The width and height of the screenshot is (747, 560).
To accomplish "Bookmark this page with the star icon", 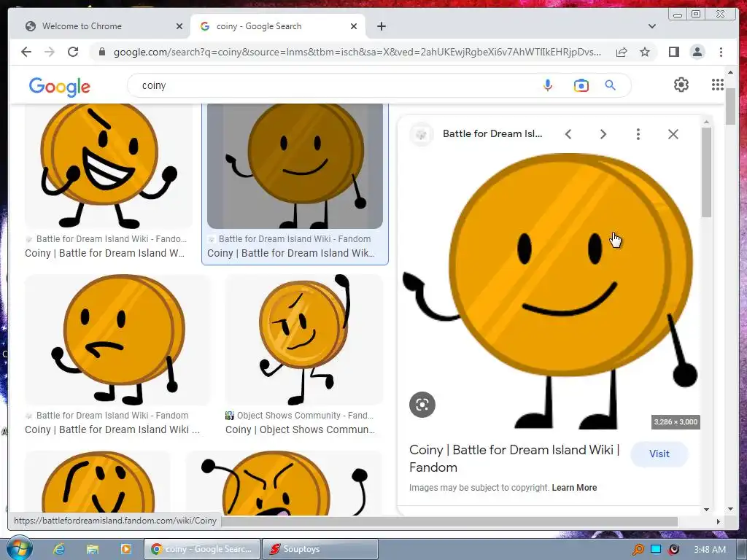I will tap(645, 52).
